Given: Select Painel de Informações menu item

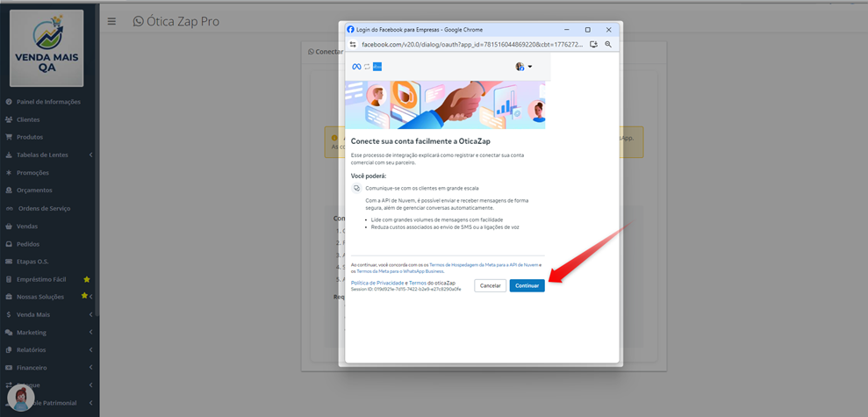Looking at the screenshot, I should [50, 102].
